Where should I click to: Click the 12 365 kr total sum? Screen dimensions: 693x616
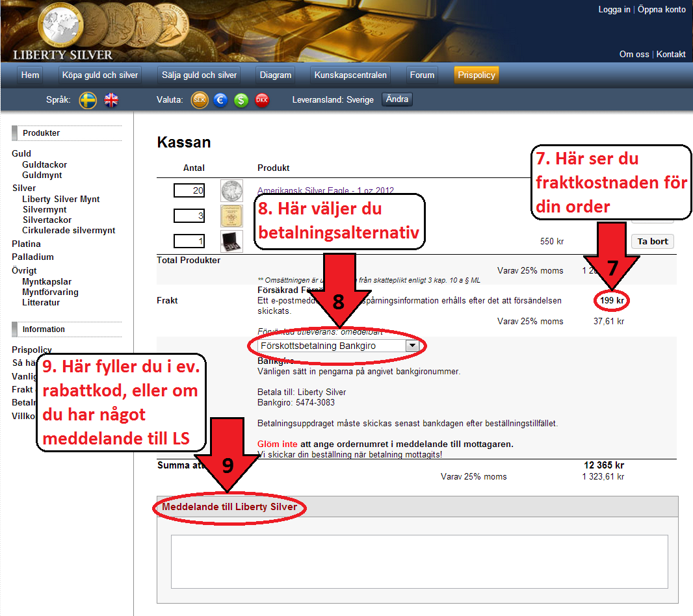point(604,465)
